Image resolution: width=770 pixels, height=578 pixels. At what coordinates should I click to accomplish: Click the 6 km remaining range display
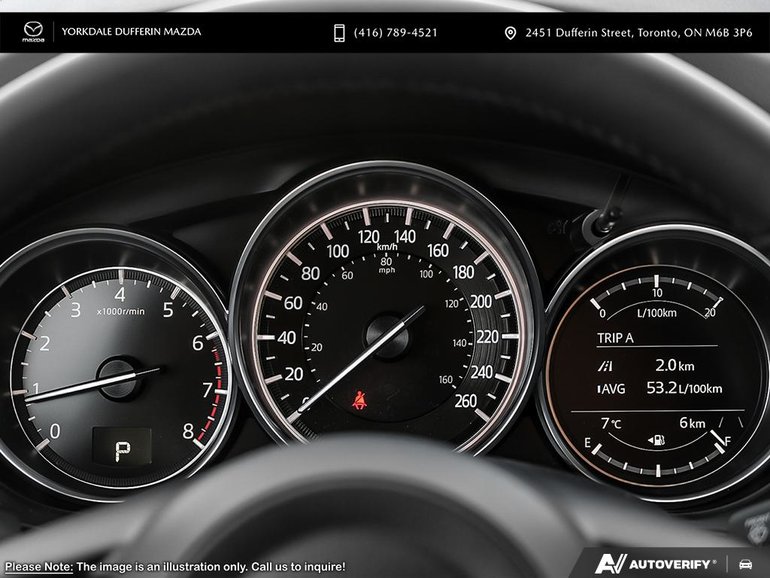point(692,423)
